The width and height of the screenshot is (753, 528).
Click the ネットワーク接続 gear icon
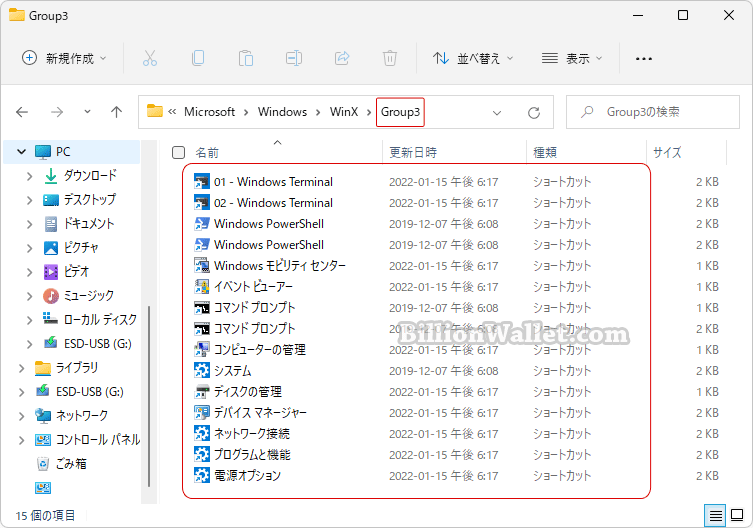click(202, 433)
